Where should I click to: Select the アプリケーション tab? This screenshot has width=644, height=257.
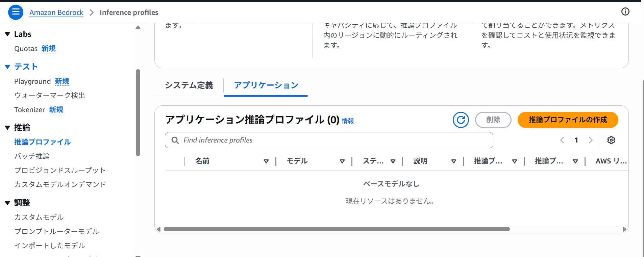coord(266,85)
